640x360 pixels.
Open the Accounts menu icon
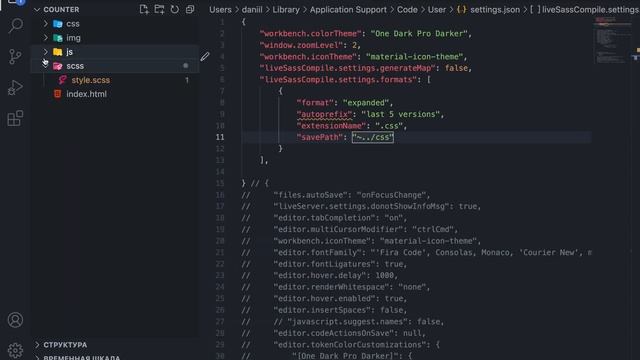click(16, 320)
